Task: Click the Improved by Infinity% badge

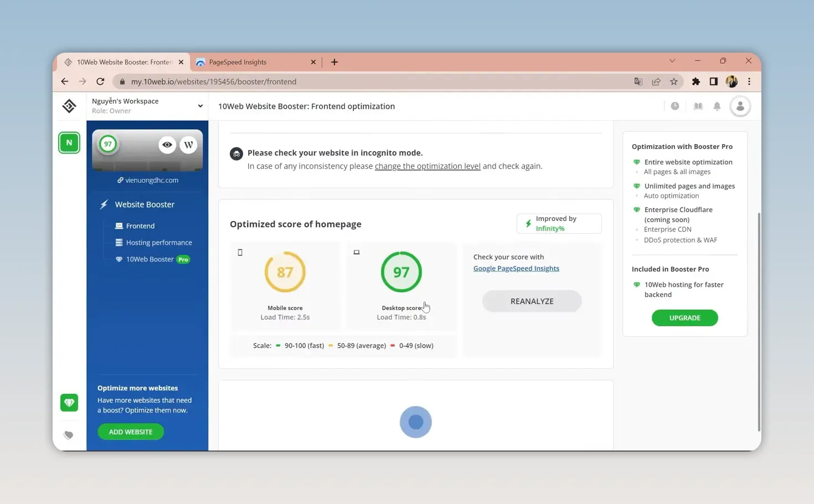Action: 559,224
